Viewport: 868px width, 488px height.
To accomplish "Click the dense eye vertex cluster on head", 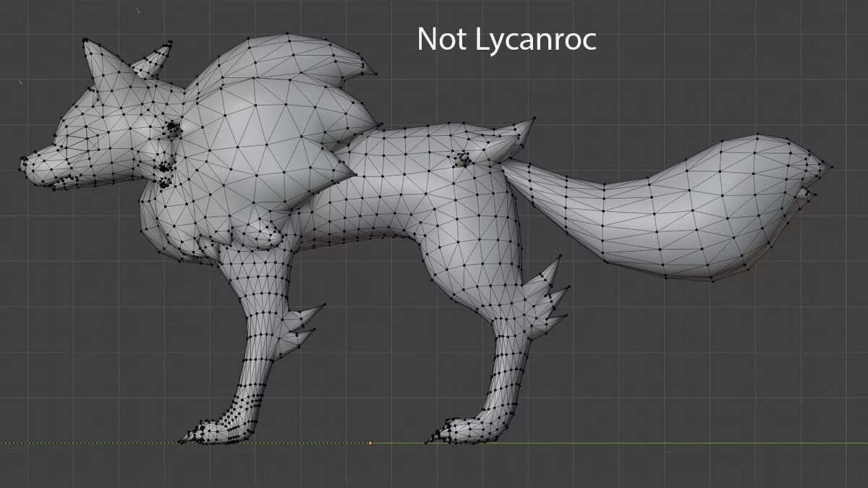I will pos(173,129).
